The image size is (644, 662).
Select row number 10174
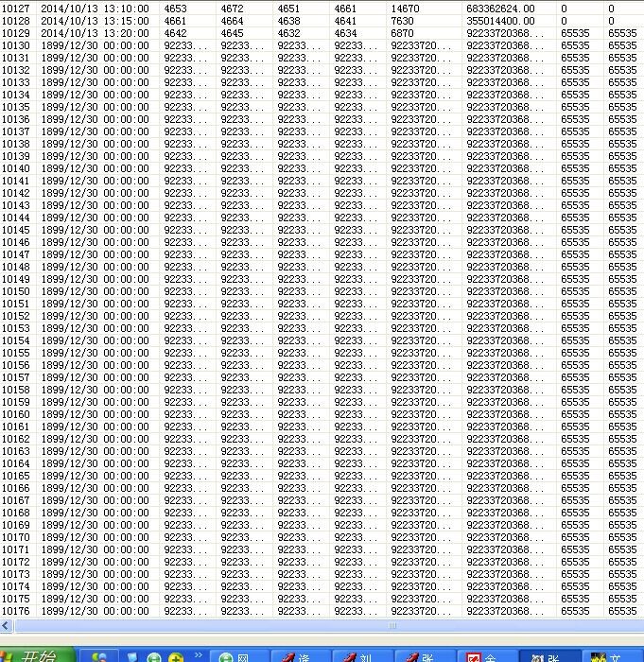pyautogui.click(x=16, y=586)
